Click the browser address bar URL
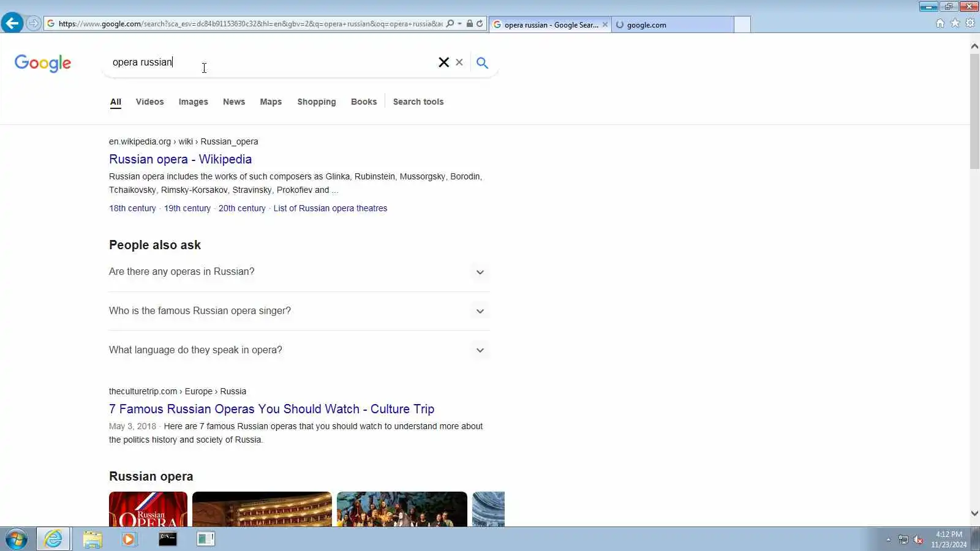Viewport: 980px width, 551px height. [250, 23]
